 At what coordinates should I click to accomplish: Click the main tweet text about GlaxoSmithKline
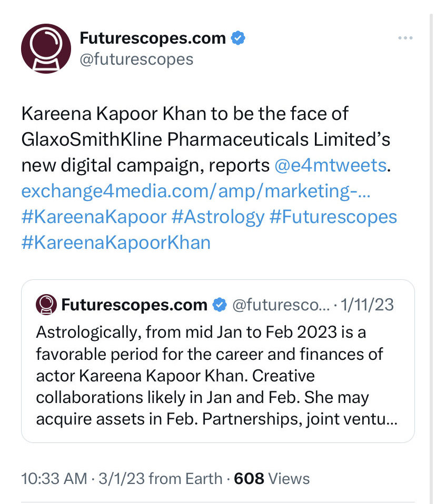pos(206,140)
